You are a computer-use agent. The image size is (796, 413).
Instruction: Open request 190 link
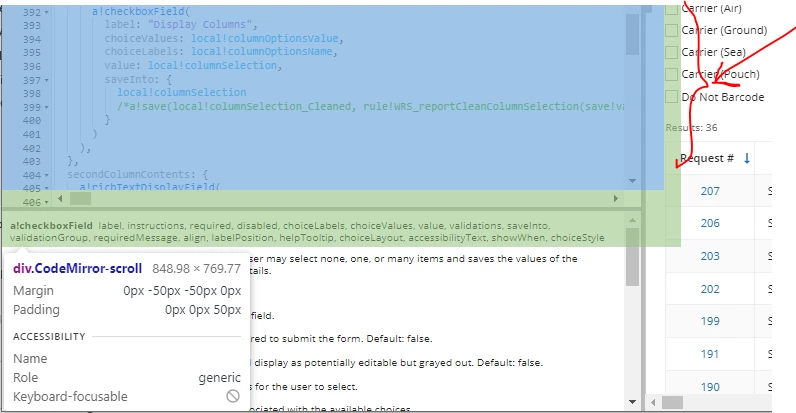click(x=710, y=387)
